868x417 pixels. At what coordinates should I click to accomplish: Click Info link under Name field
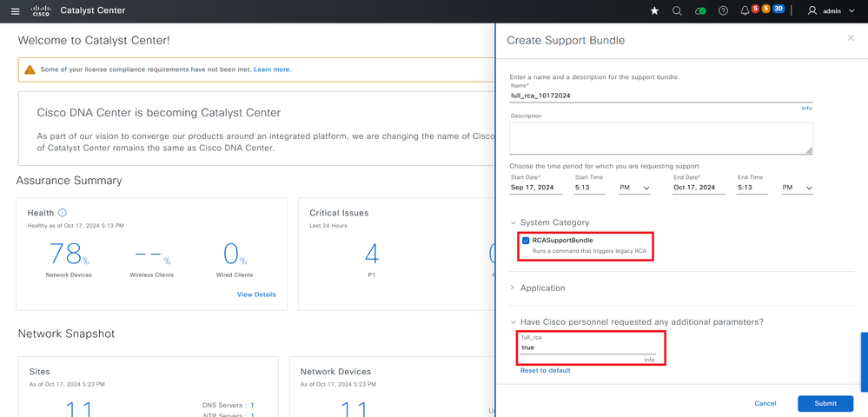tap(806, 108)
